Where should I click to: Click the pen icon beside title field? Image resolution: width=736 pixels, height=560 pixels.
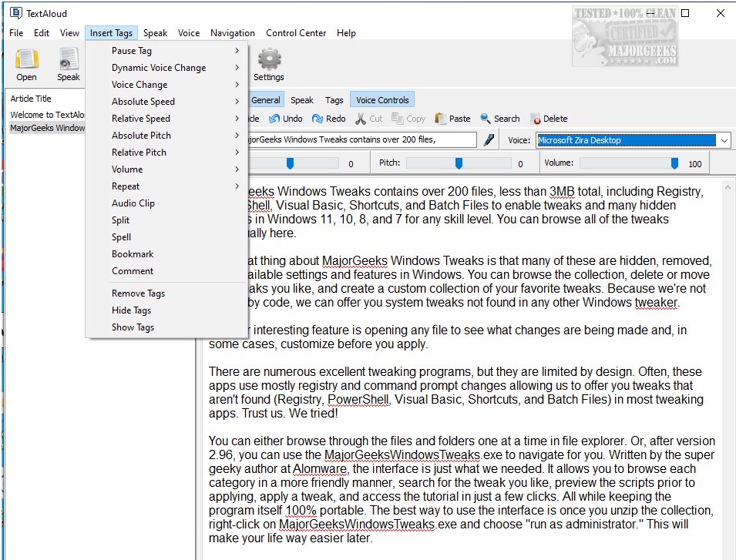[x=489, y=139]
